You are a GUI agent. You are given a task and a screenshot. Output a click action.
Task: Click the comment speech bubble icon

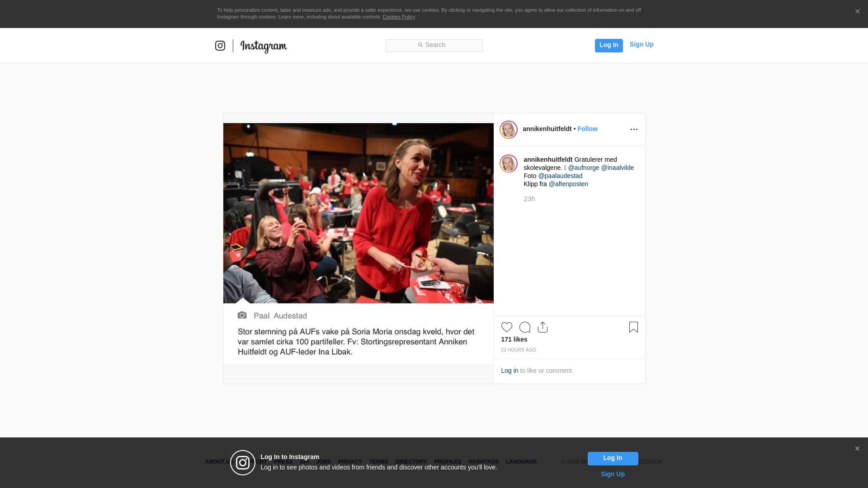(x=525, y=327)
